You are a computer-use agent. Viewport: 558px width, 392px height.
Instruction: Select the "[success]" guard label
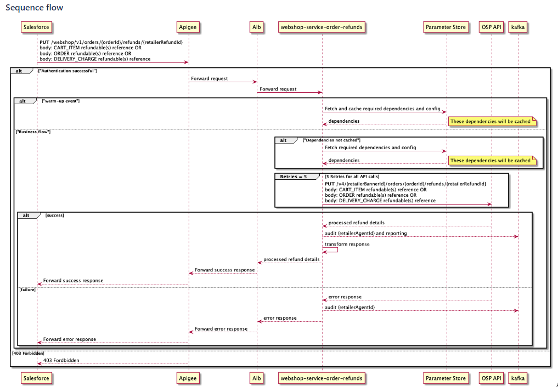click(54, 215)
